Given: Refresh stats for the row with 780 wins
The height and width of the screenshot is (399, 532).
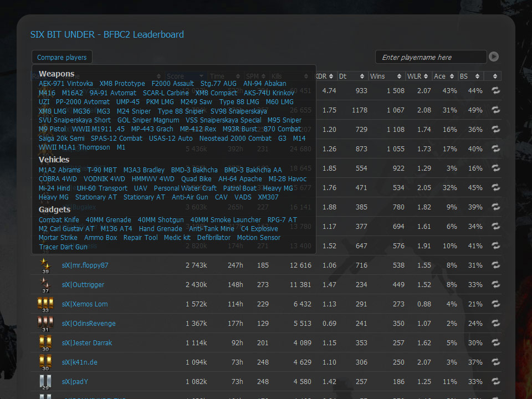Looking at the screenshot, I should click(495, 207).
